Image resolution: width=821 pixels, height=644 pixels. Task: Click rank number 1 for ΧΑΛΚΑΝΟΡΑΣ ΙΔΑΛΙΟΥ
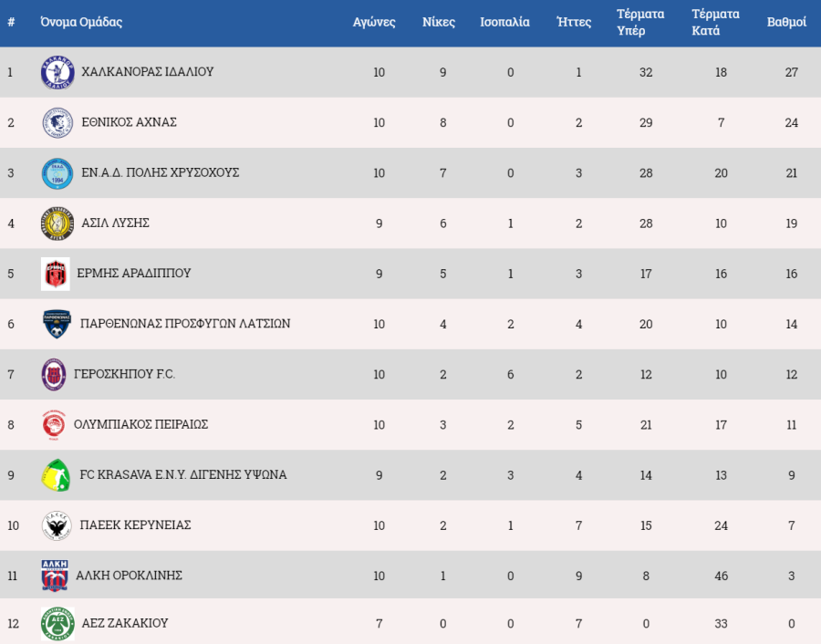click(10, 72)
